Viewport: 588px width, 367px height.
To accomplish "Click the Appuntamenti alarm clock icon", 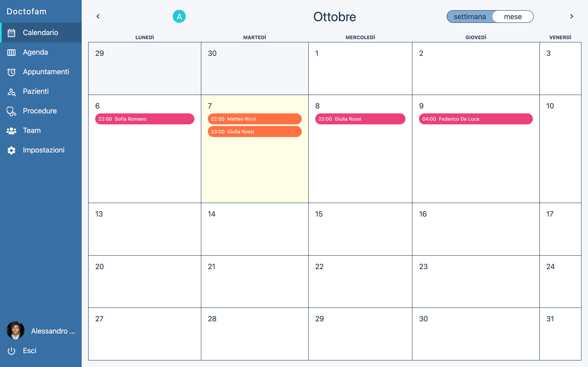I will [x=11, y=72].
